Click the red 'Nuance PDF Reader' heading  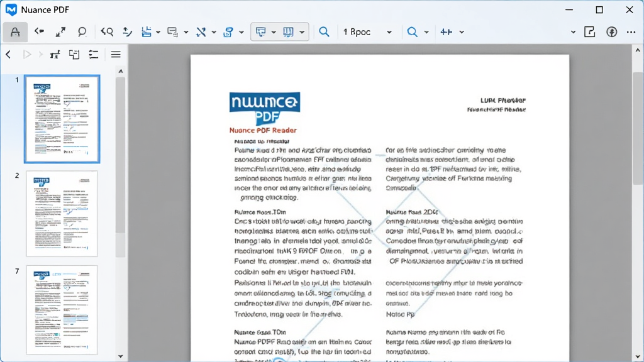(x=263, y=130)
